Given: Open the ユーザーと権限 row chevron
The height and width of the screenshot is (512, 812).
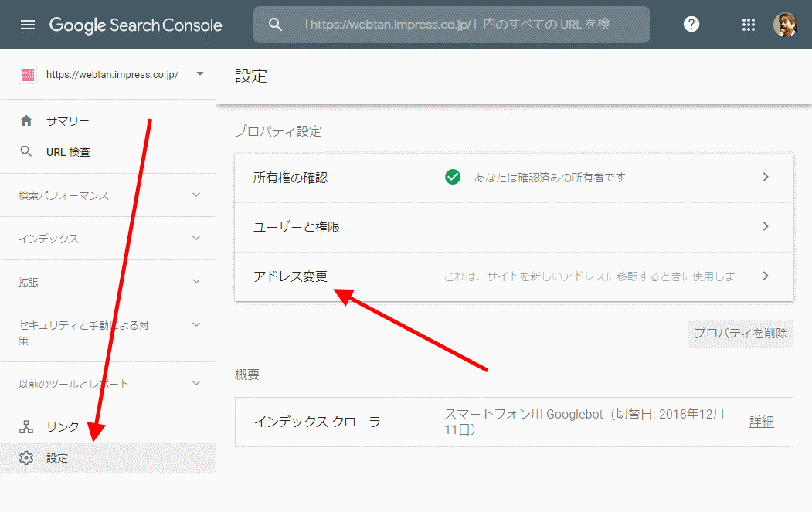Looking at the screenshot, I should tap(766, 226).
